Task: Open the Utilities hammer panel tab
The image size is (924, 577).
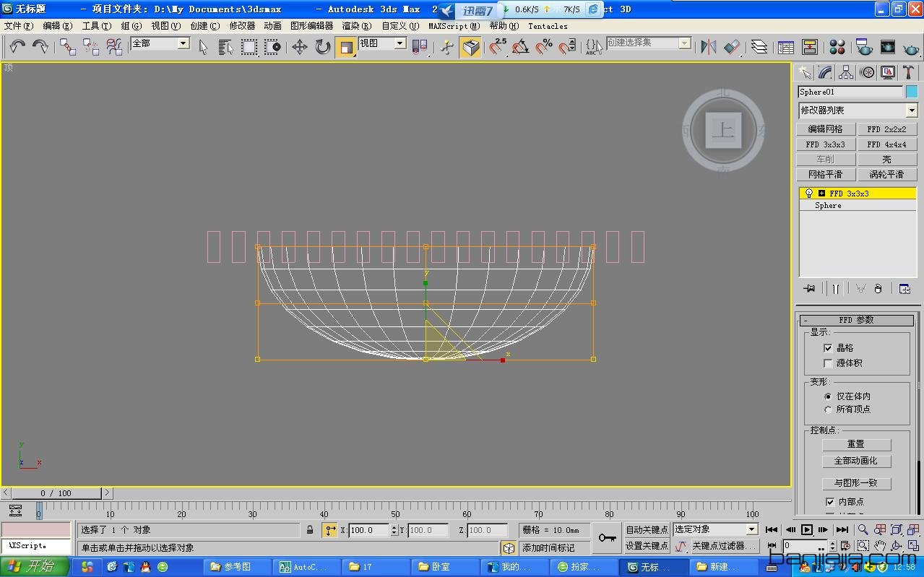Action: point(909,72)
